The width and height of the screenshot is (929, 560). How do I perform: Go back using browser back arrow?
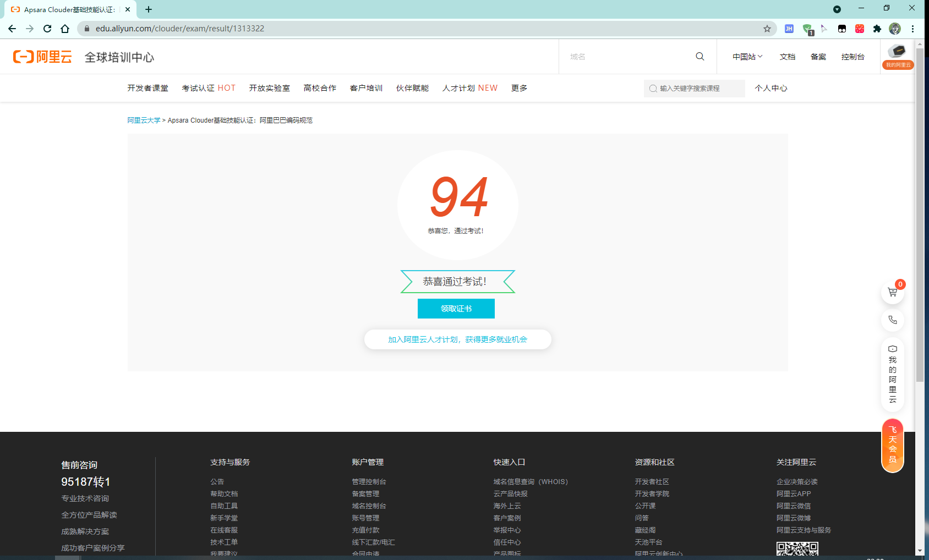click(x=12, y=29)
